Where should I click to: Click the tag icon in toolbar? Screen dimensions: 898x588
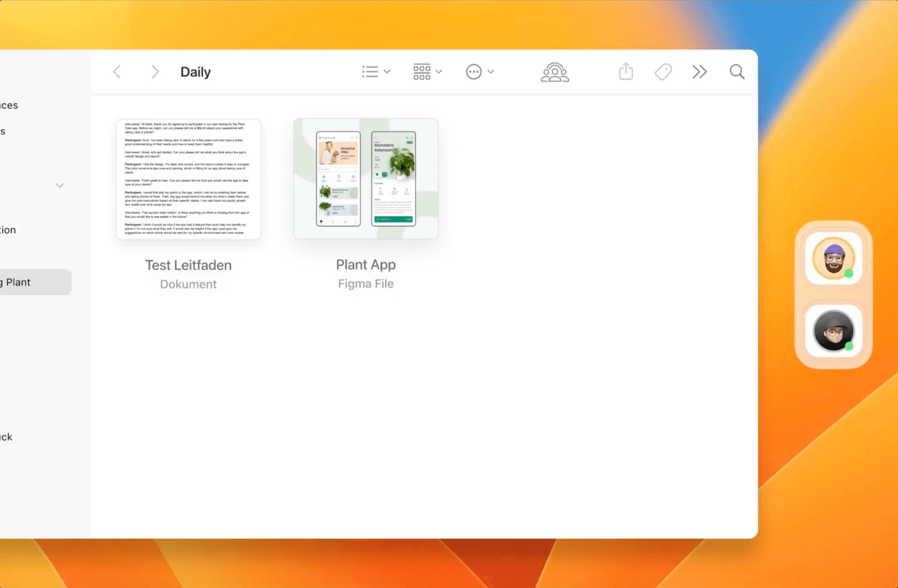(663, 72)
